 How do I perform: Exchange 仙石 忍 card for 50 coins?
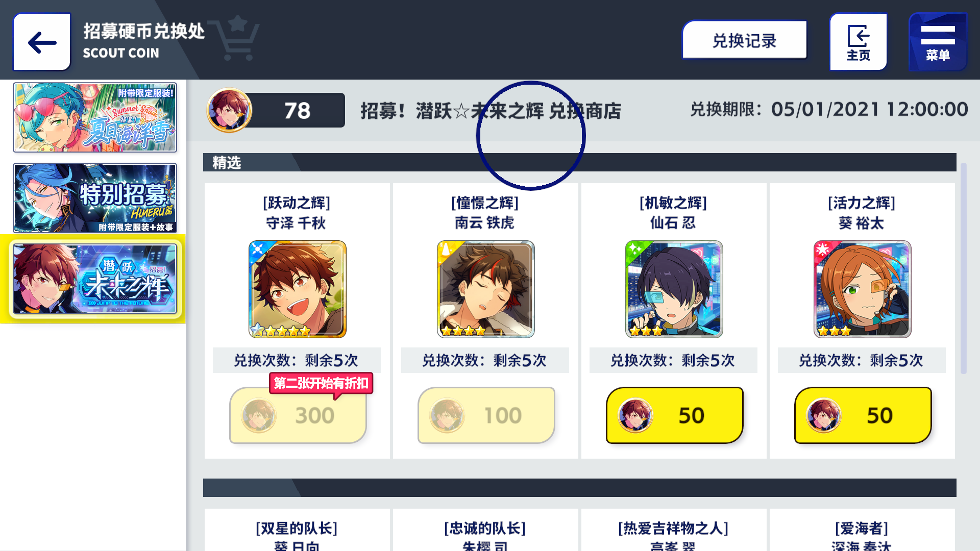(674, 415)
